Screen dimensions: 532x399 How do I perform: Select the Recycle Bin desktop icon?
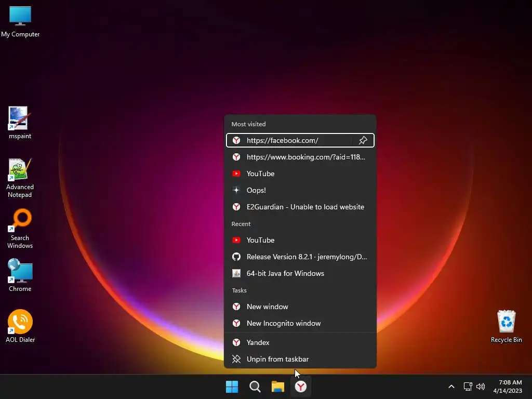pyautogui.click(x=506, y=326)
